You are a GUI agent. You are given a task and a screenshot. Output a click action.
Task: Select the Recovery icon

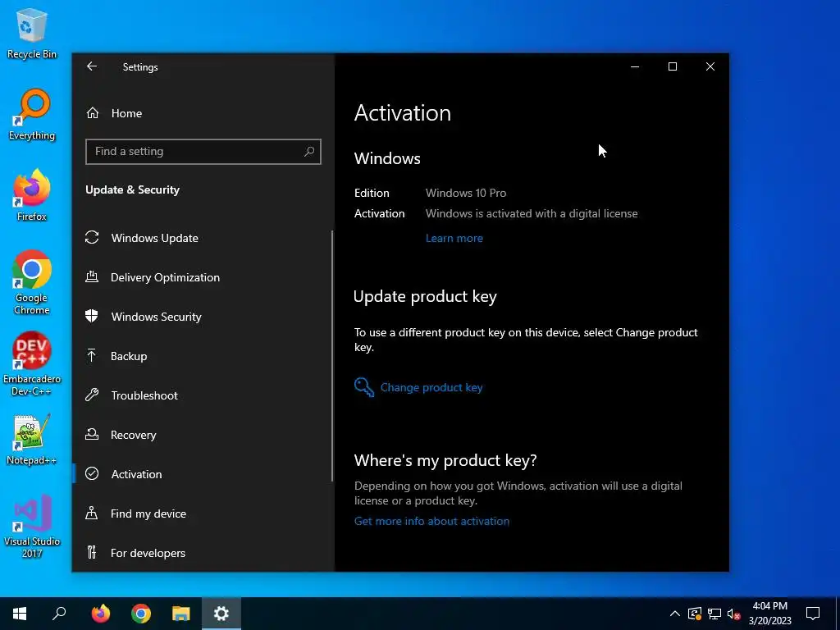coord(92,435)
